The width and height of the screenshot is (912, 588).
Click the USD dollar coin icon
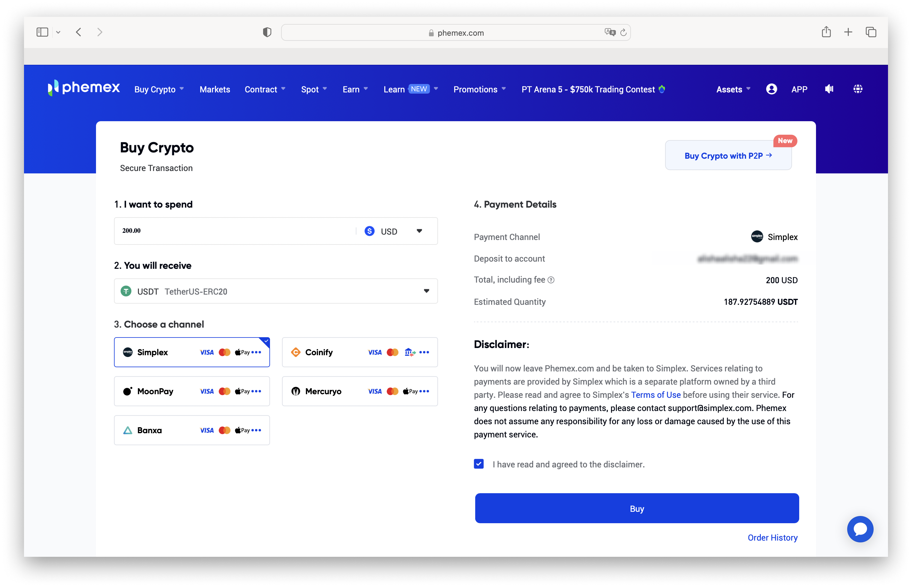tap(369, 231)
